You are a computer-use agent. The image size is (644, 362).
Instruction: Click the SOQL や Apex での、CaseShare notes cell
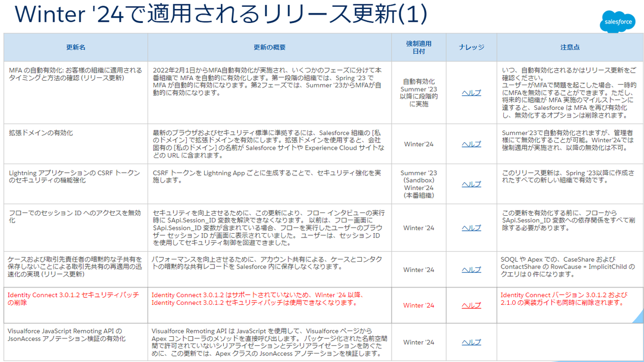[570, 269]
